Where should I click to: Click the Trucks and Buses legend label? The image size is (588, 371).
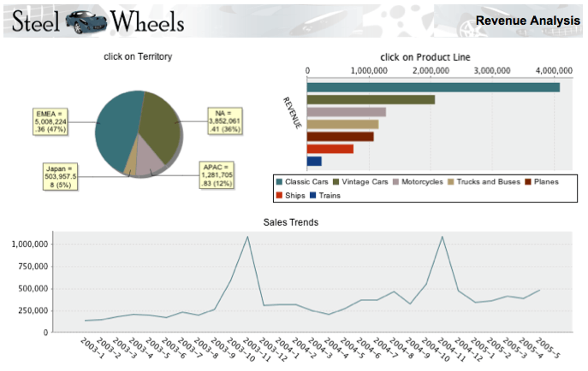pos(488,182)
